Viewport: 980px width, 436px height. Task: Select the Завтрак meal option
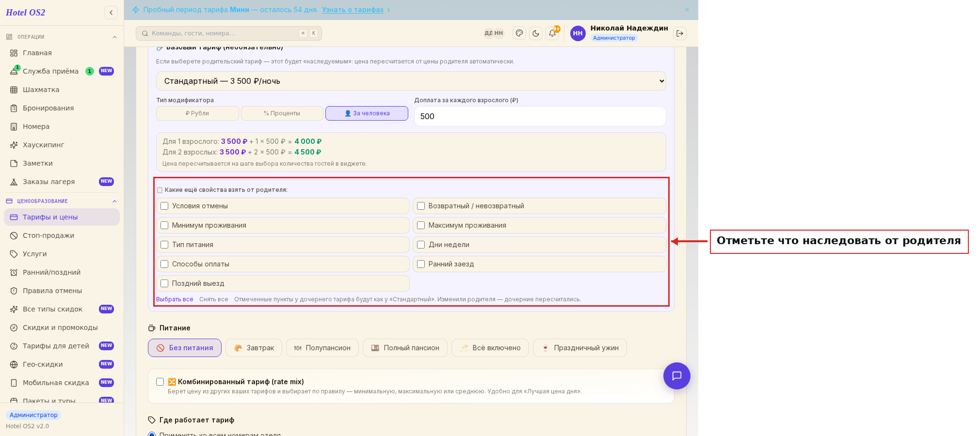click(x=254, y=348)
